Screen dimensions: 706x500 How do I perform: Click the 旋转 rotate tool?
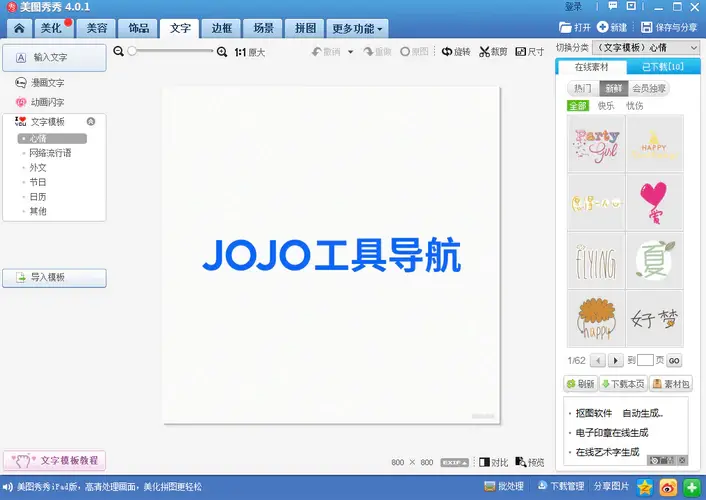(x=456, y=52)
